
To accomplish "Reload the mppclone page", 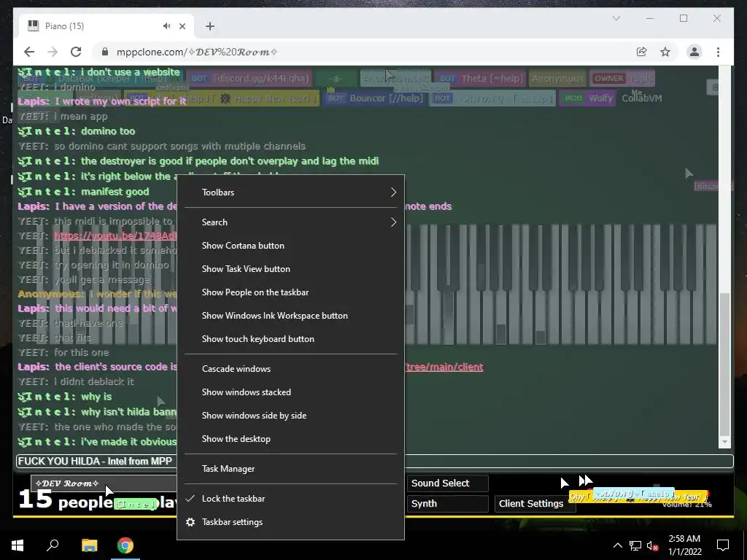I will coord(76,52).
